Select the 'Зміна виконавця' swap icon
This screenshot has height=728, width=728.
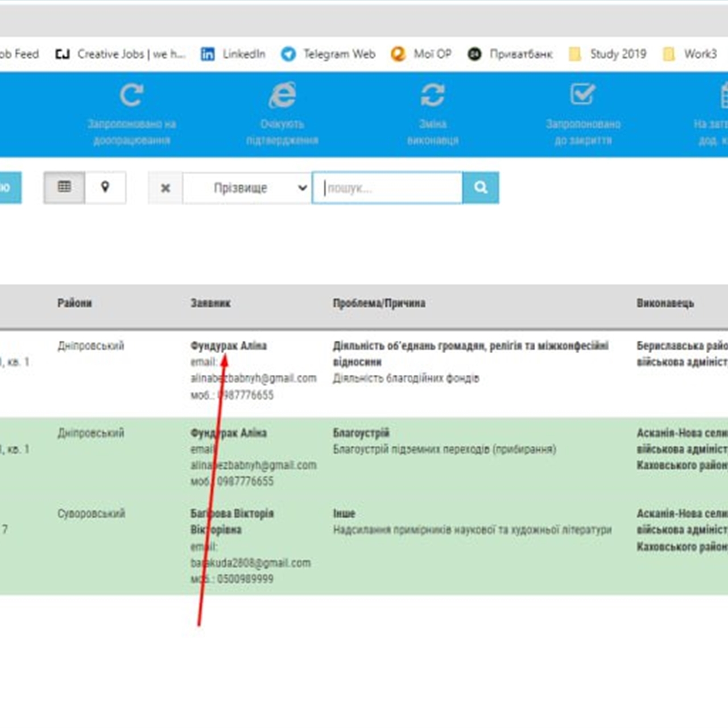click(432, 96)
